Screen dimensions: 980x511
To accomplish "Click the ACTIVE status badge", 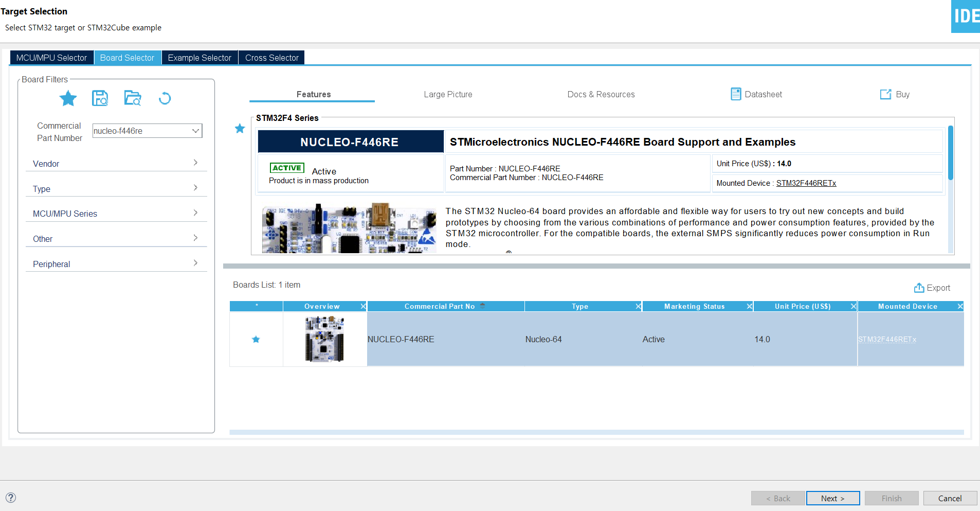I will [287, 168].
